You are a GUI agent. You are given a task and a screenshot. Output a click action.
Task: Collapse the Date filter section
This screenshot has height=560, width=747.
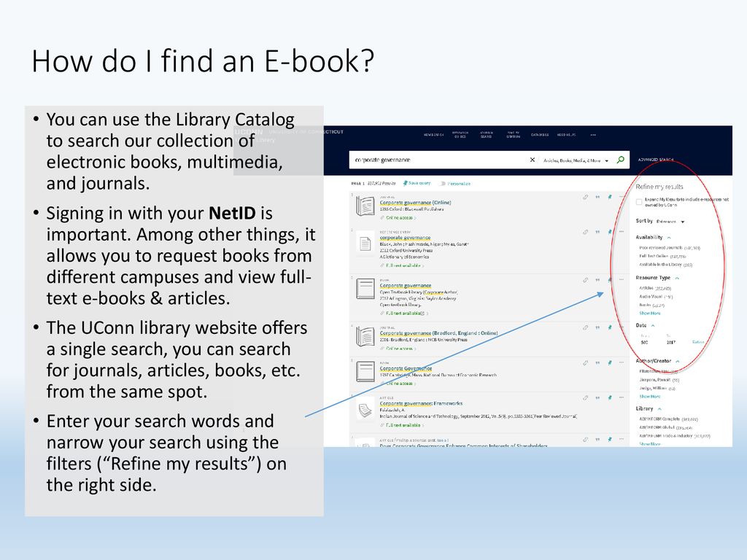point(653,326)
